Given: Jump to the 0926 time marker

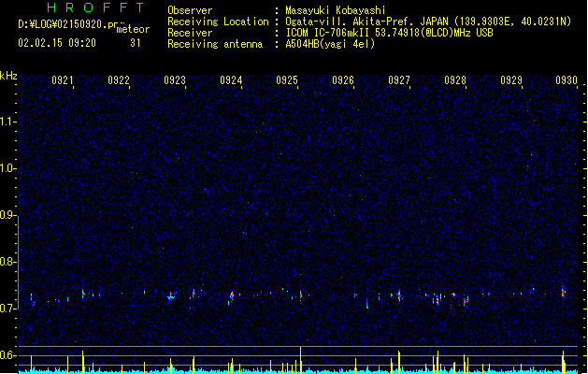Looking at the screenshot, I should (x=343, y=80).
